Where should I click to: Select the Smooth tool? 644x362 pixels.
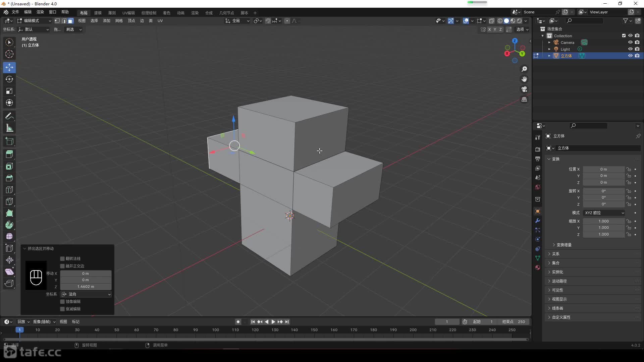(x=9, y=237)
